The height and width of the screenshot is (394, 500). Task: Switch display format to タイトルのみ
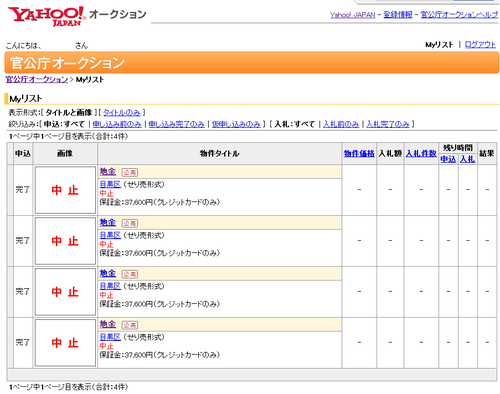point(122,112)
